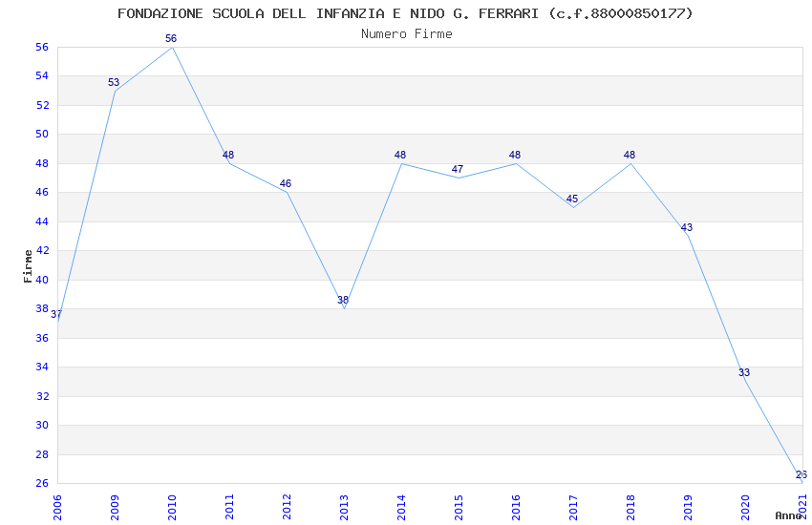Click data label 47 at year 2015
Viewport: 812px width, 525px height.
tap(458, 169)
